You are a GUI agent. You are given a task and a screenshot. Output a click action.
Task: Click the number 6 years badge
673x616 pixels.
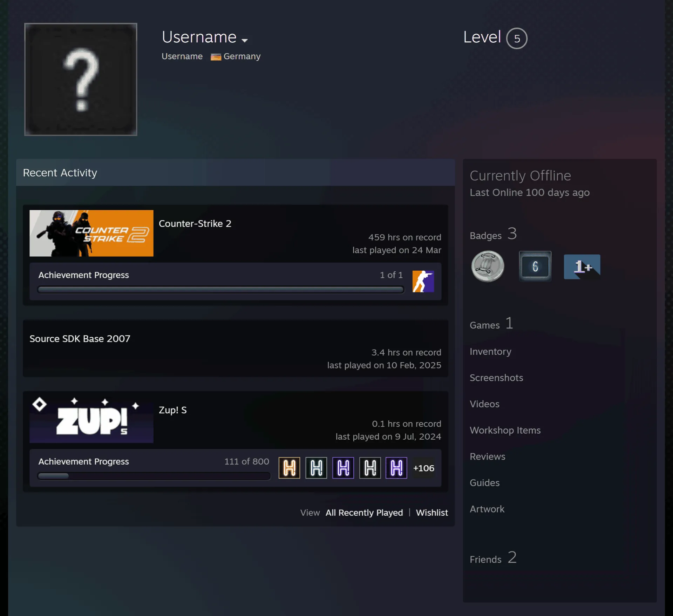click(535, 266)
